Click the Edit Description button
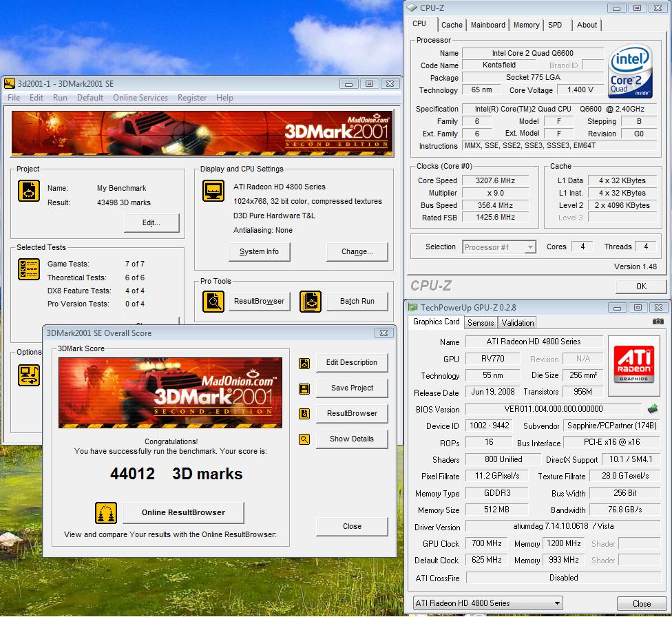The height and width of the screenshot is (617, 672). 352,363
